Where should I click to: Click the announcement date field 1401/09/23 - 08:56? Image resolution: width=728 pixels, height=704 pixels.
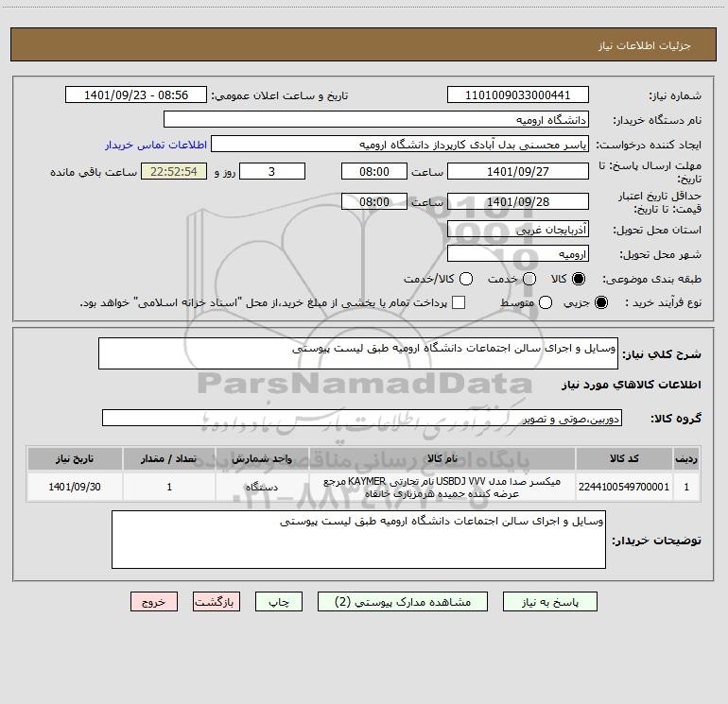click(136, 94)
